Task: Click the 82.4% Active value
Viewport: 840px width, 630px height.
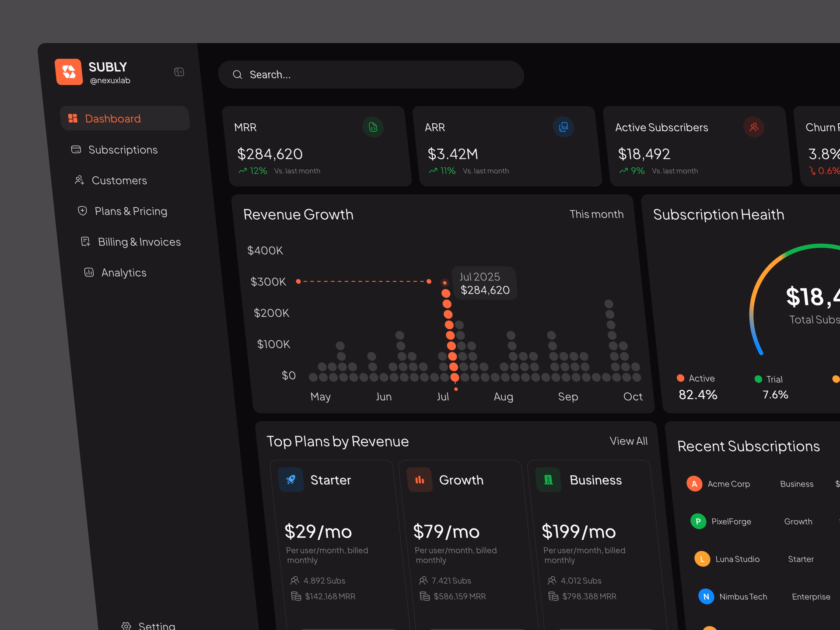Action: coord(698,395)
